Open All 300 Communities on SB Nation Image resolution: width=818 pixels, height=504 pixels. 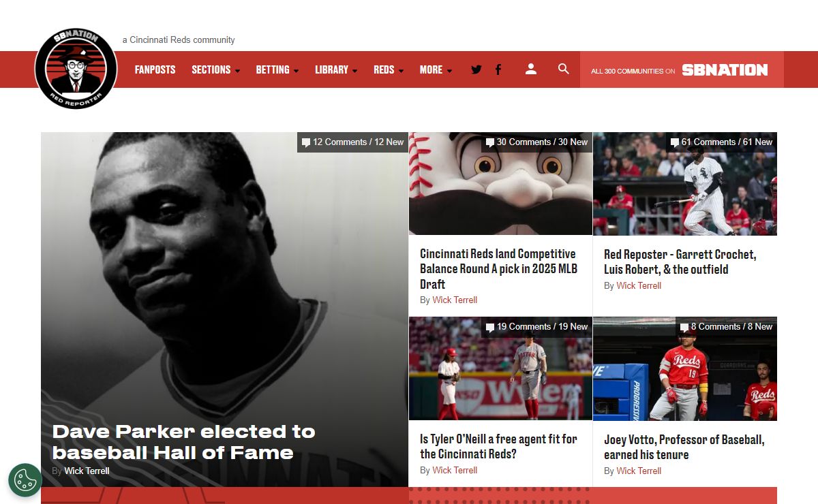[x=682, y=69]
